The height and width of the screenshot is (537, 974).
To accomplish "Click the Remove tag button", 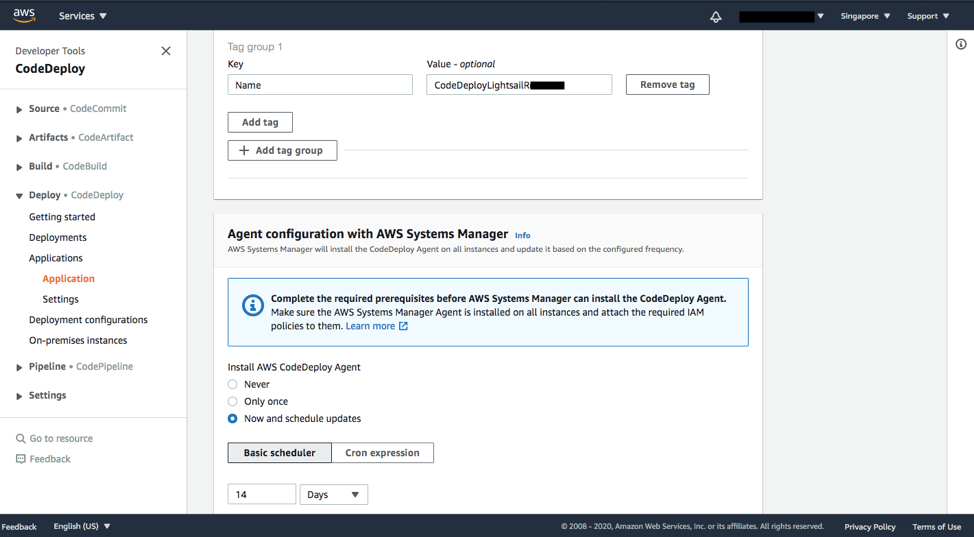I will 667,85.
